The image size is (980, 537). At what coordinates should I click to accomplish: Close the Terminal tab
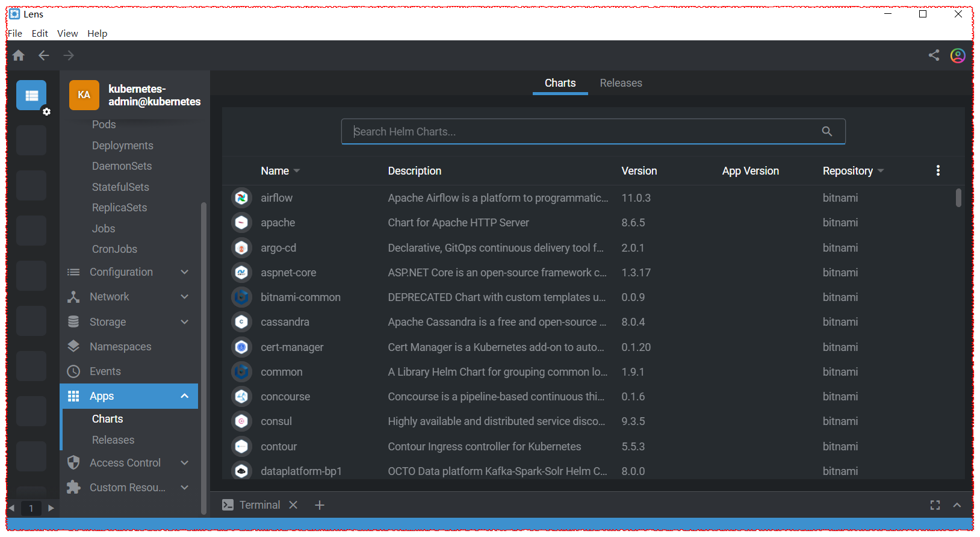pos(293,505)
